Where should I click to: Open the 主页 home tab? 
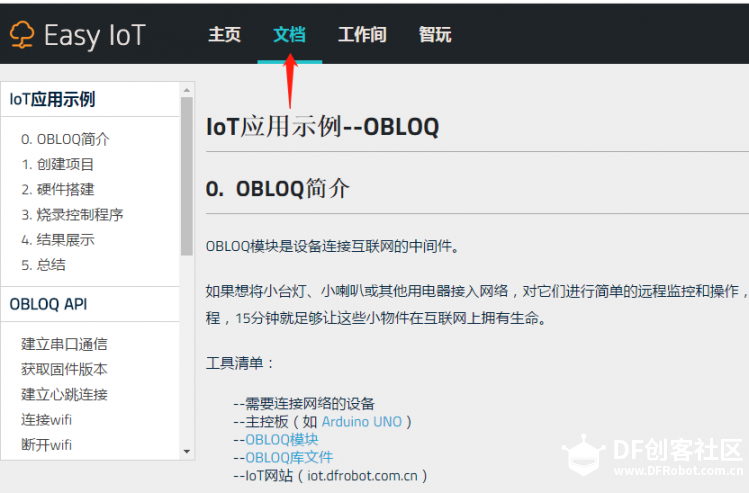[x=225, y=34]
